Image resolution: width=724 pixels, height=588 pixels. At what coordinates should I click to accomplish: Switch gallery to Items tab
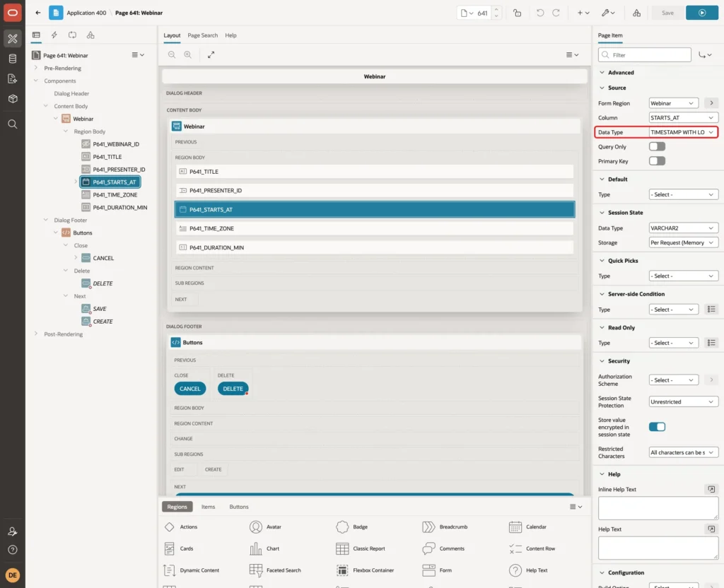tap(209, 507)
